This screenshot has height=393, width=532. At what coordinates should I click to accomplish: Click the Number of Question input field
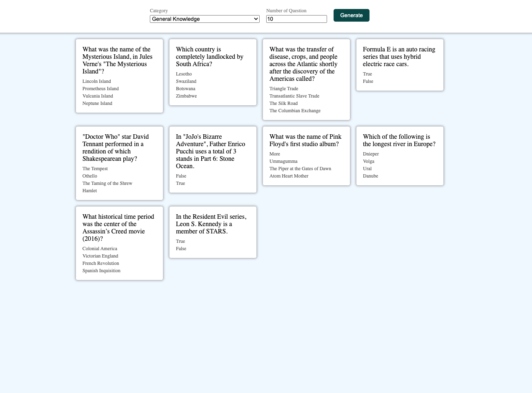[296, 19]
